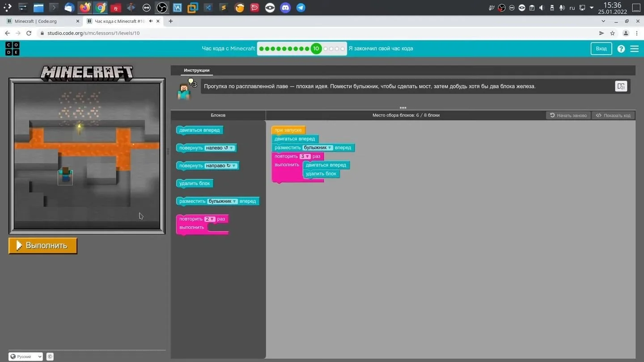
Task: Open the help question-mark icon
Action: pos(621,49)
